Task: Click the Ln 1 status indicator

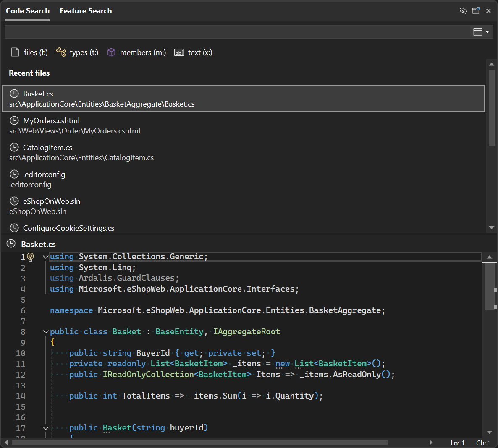Action: pos(457,443)
